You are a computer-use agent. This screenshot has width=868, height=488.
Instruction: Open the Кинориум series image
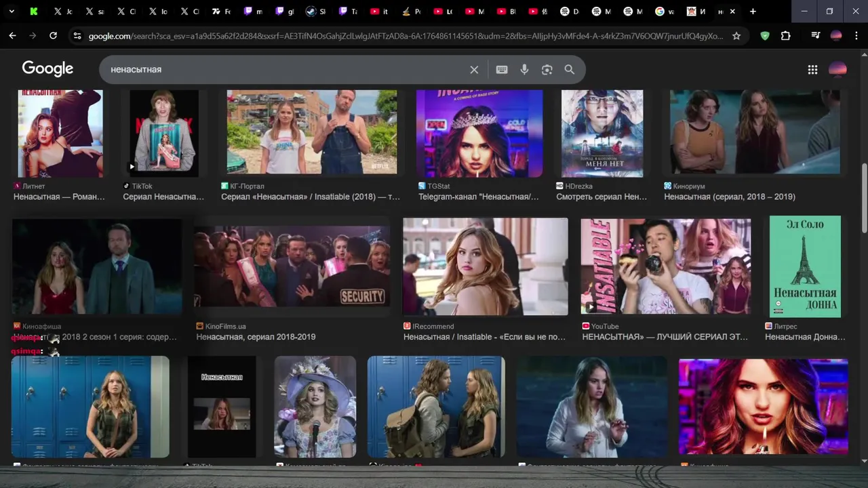(755, 131)
